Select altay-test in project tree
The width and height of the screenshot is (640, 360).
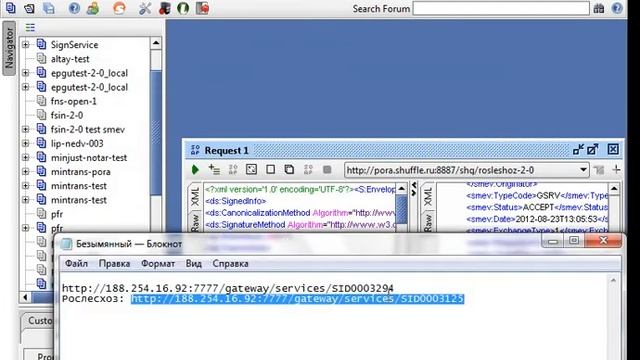click(x=70, y=59)
